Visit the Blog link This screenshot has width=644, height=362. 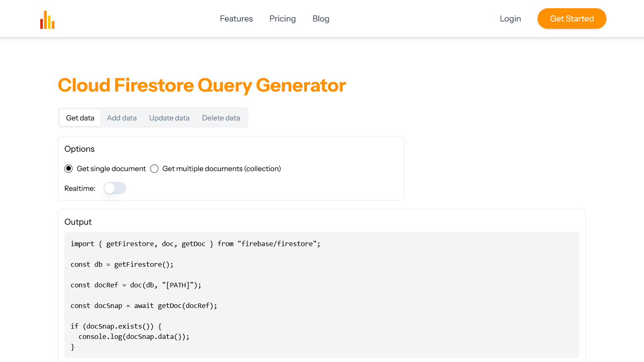321,19
